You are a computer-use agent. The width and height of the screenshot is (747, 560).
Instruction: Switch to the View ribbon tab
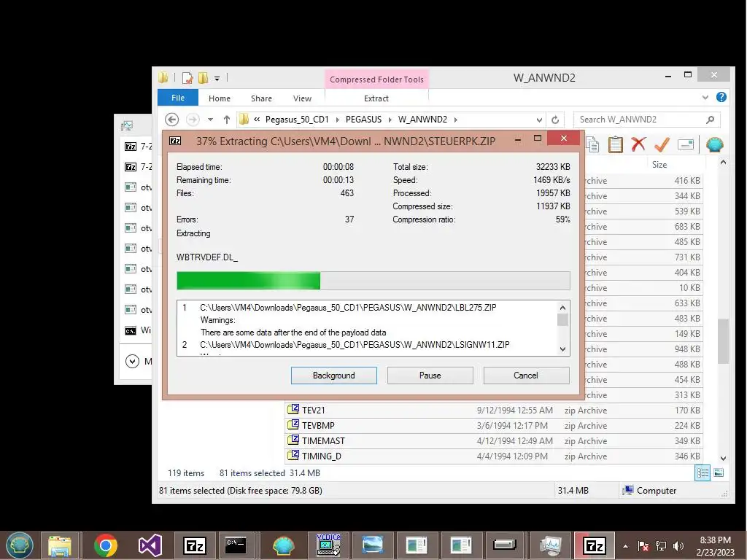302,98
